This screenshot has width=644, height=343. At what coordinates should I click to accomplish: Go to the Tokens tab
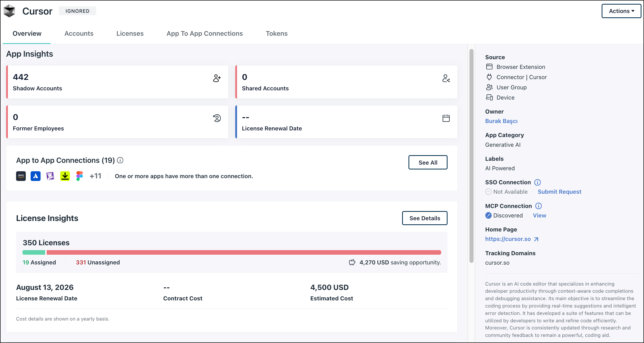pyautogui.click(x=277, y=33)
